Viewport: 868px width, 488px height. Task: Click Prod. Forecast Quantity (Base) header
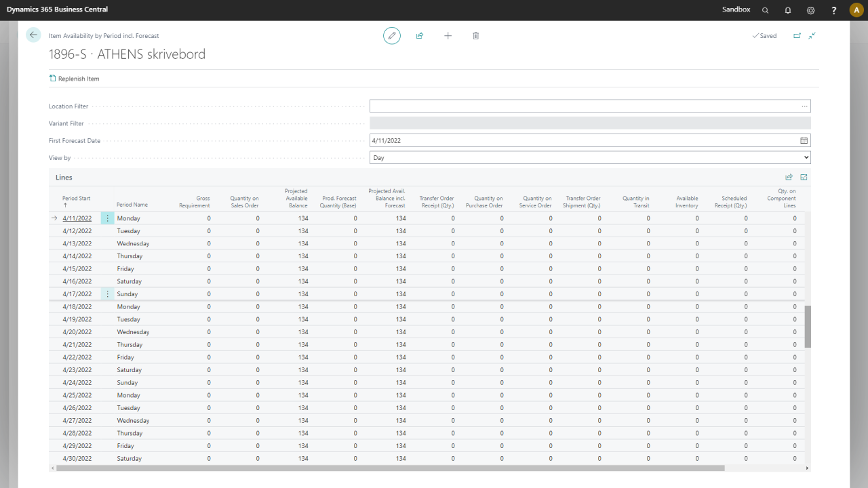point(339,202)
